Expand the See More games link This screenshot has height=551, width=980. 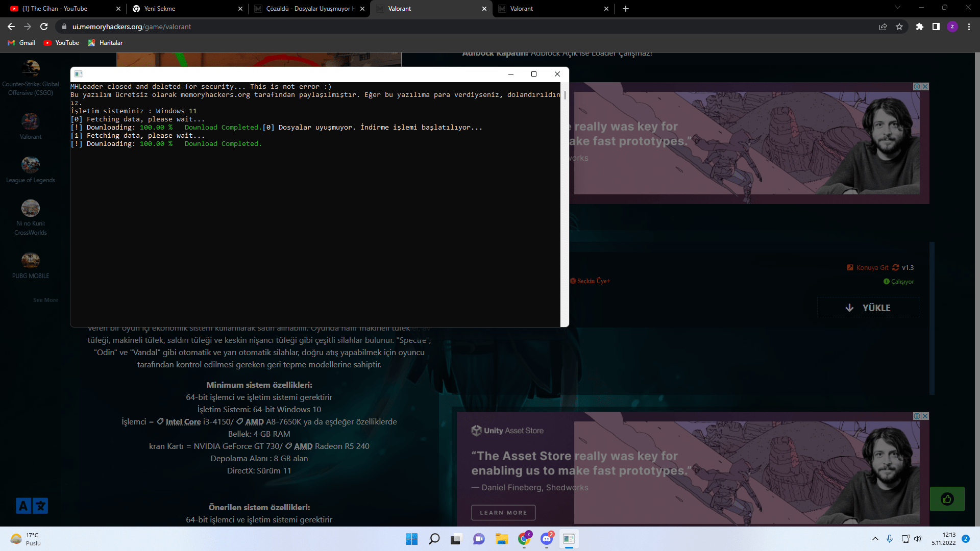[45, 300]
